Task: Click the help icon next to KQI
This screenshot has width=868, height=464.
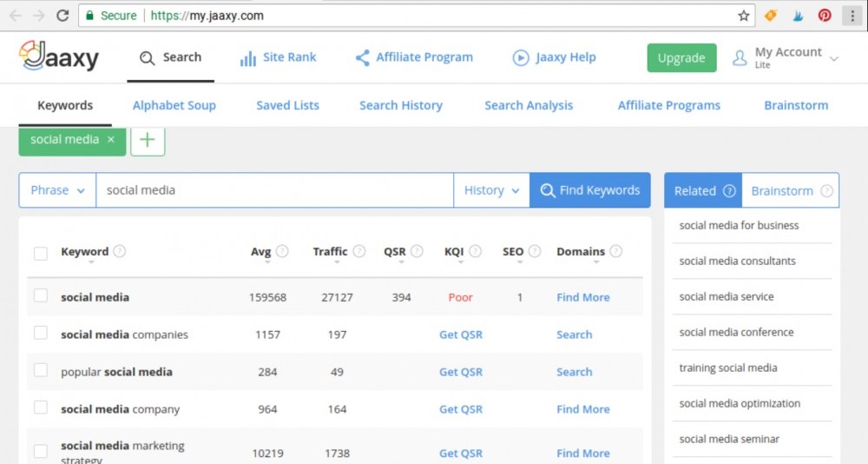Action: (x=475, y=251)
